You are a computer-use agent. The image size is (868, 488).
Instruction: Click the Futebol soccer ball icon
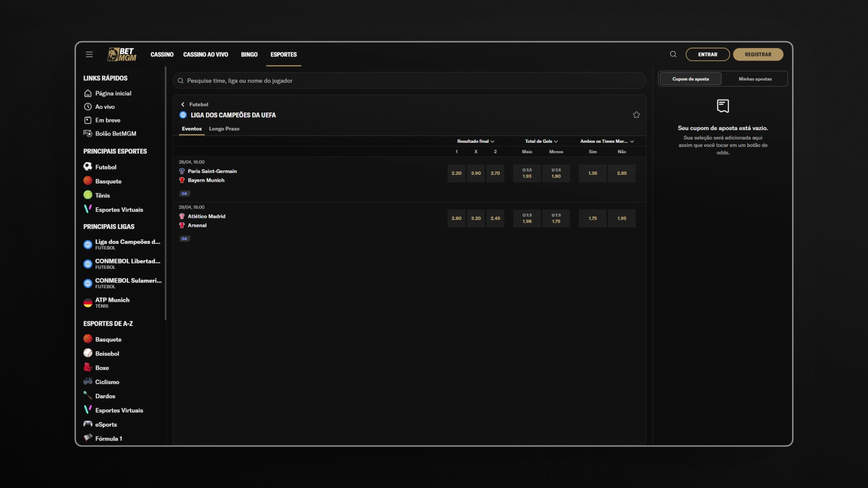[x=88, y=167]
